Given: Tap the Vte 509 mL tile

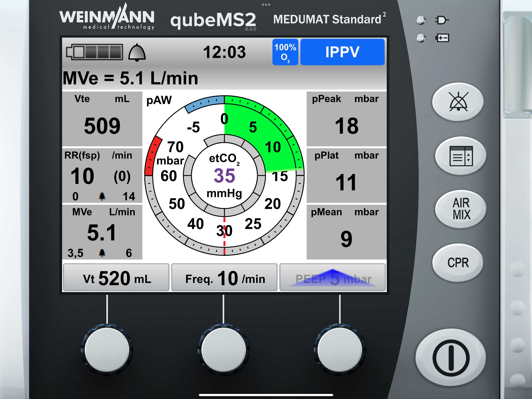Looking at the screenshot, I should [x=102, y=119].
